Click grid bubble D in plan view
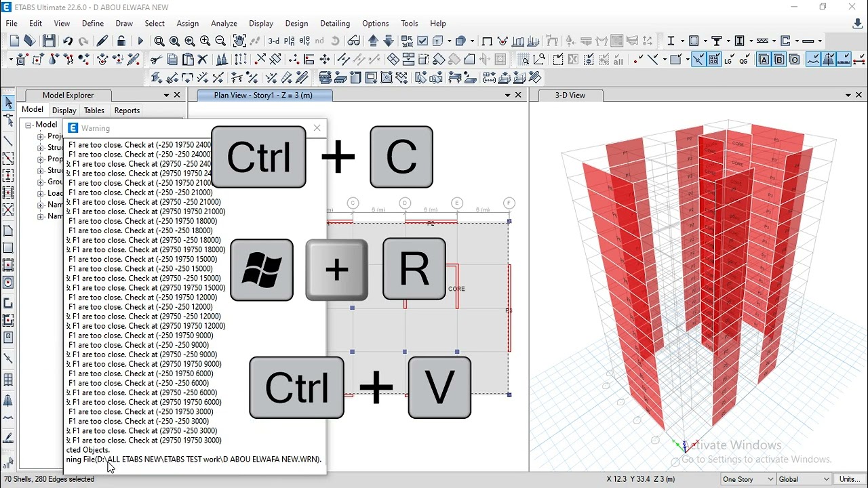 pyautogui.click(x=405, y=203)
